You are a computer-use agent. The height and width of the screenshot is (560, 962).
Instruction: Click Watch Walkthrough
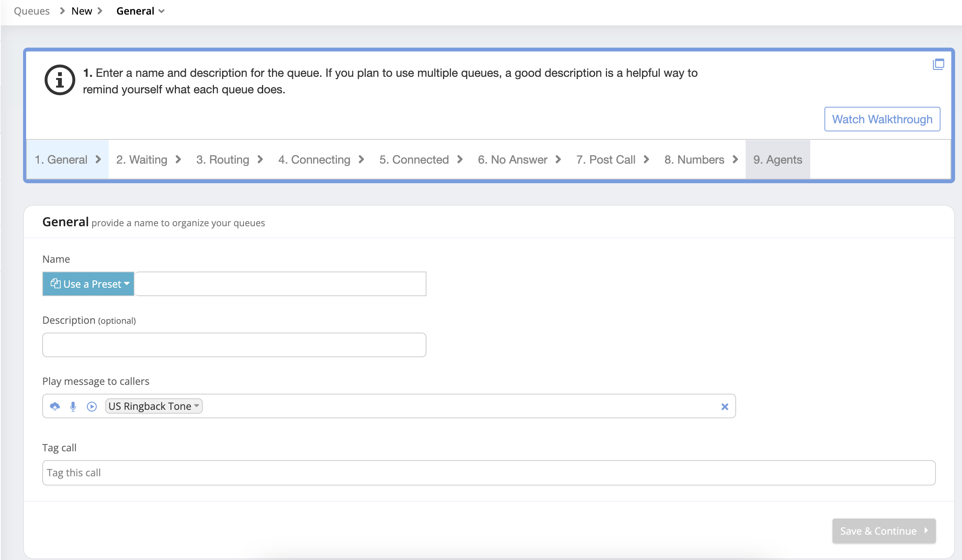[882, 119]
